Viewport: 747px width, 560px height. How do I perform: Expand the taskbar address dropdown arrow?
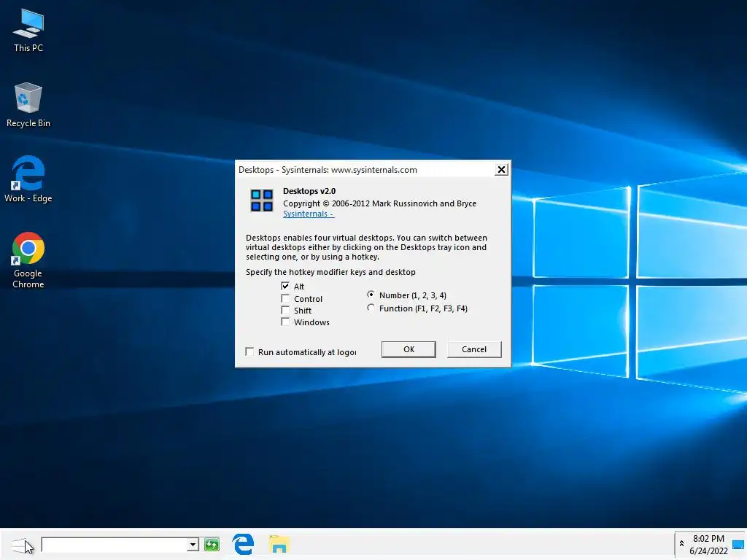tap(193, 544)
